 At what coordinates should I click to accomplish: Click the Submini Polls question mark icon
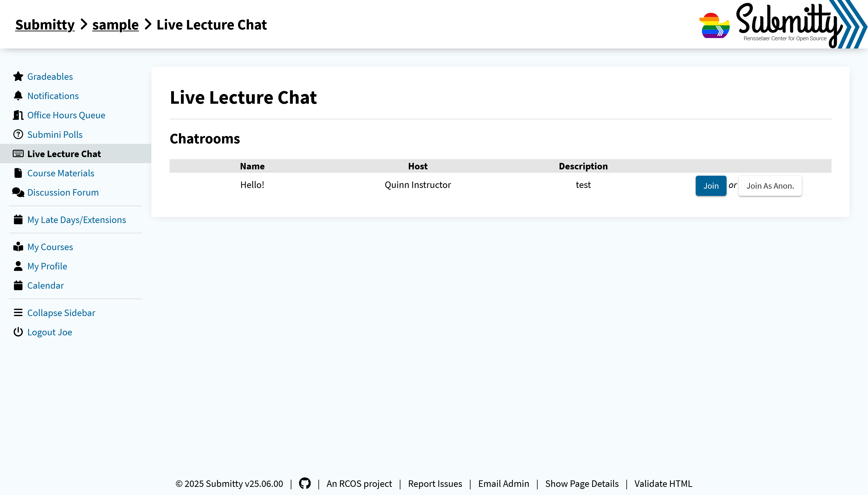(18, 135)
